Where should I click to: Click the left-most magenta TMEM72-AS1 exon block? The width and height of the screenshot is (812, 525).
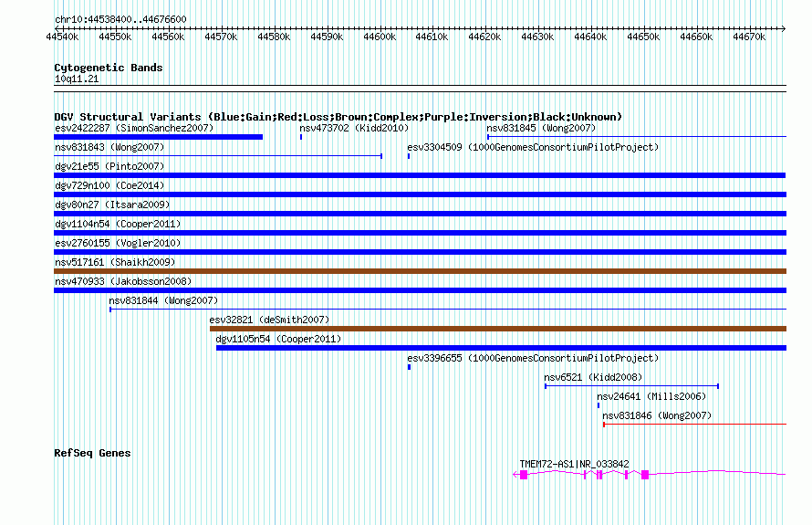click(x=524, y=475)
